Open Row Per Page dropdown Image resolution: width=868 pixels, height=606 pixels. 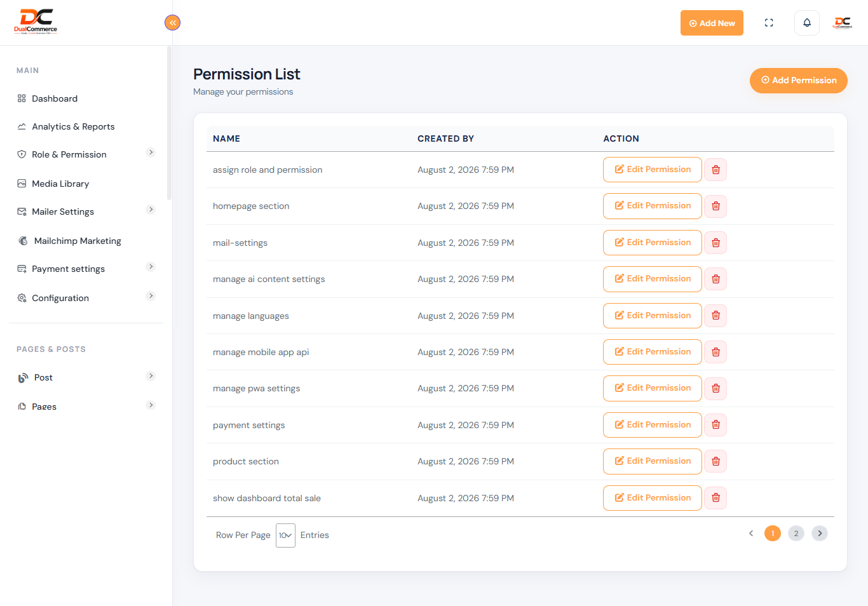285,535
